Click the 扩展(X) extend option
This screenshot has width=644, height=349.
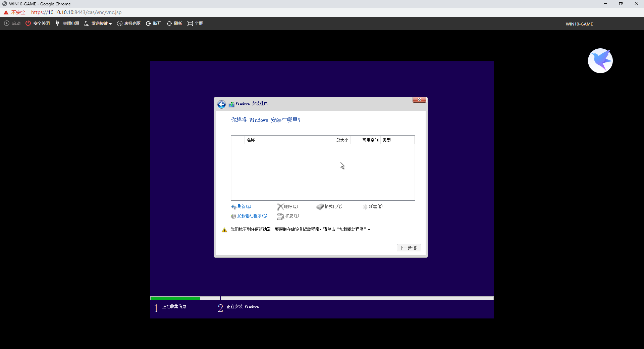coord(288,216)
